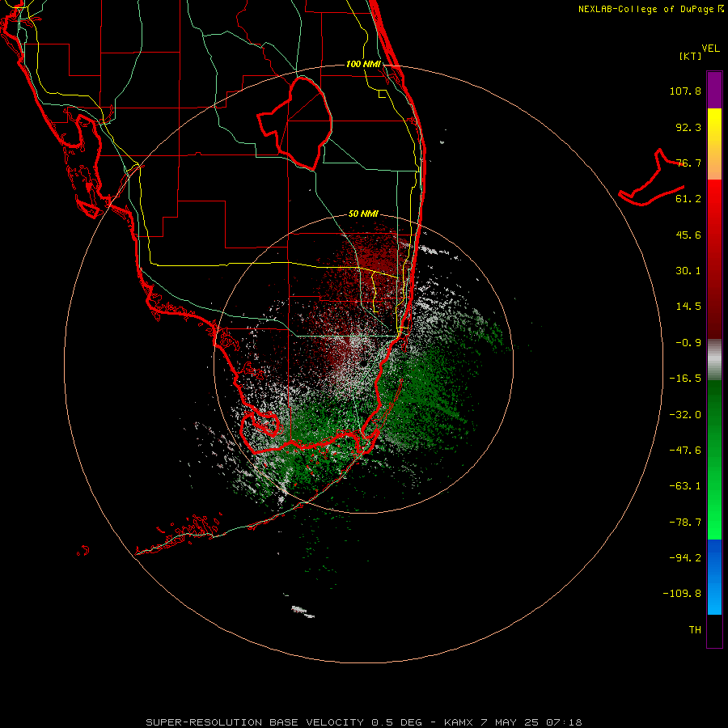Click the Super-Resolution Base Velocity caption
Screen dimensions: 728x728
click(x=363, y=722)
